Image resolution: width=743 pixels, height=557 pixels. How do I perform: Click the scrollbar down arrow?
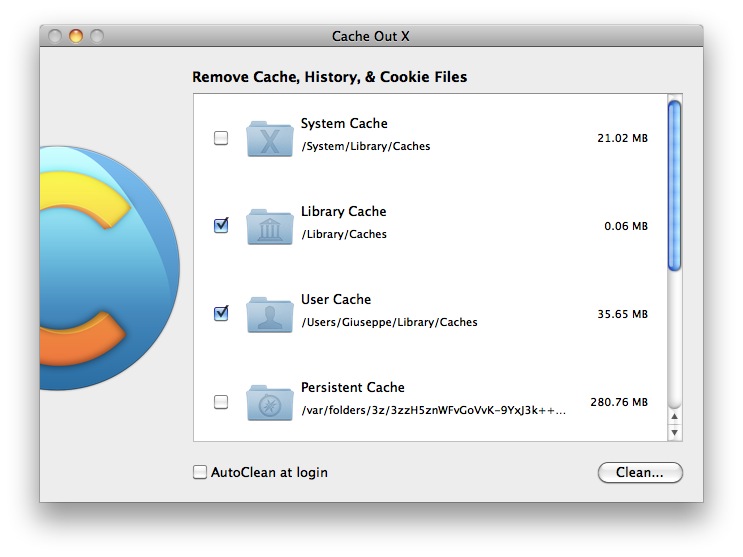(x=674, y=432)
